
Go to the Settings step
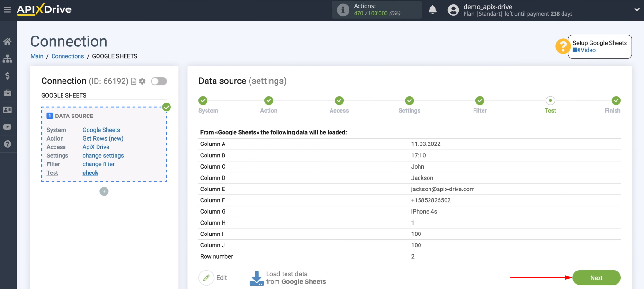[409, 101]
